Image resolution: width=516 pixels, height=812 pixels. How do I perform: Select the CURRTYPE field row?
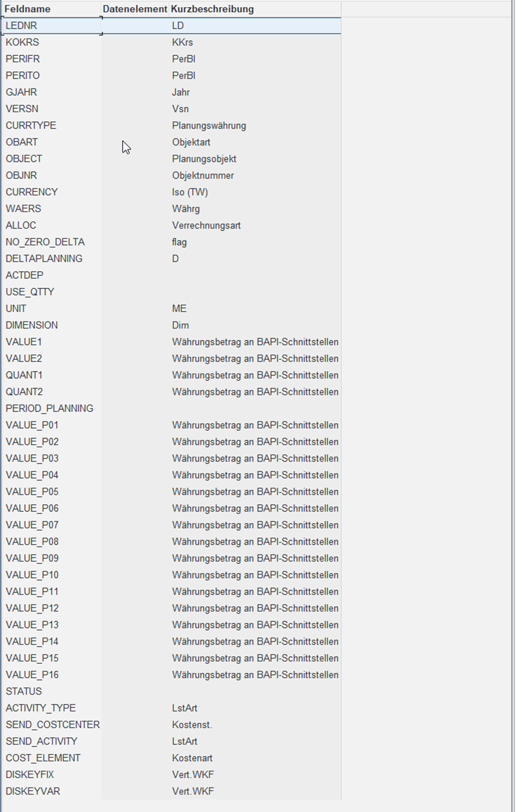point(171,126)
